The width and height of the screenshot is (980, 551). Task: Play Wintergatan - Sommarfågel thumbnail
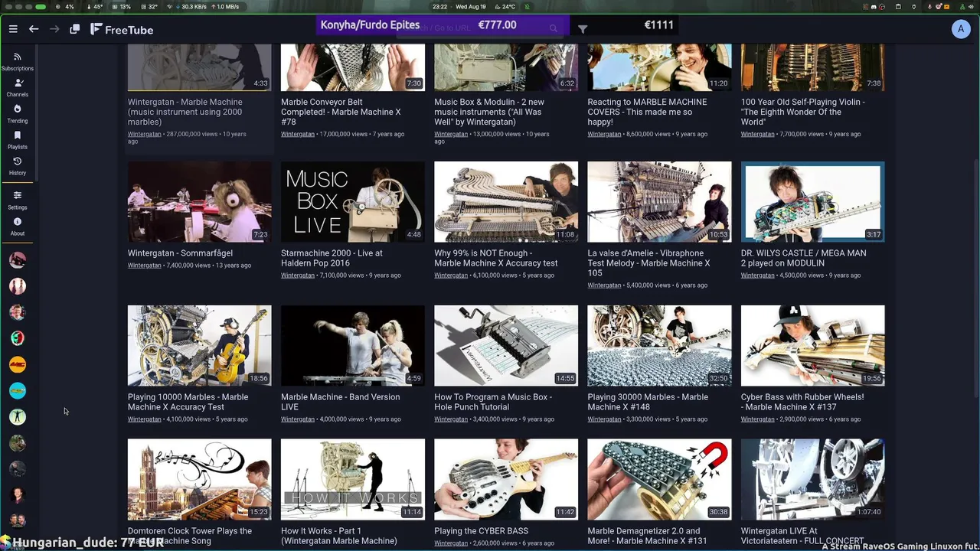(x=199, y=202)
